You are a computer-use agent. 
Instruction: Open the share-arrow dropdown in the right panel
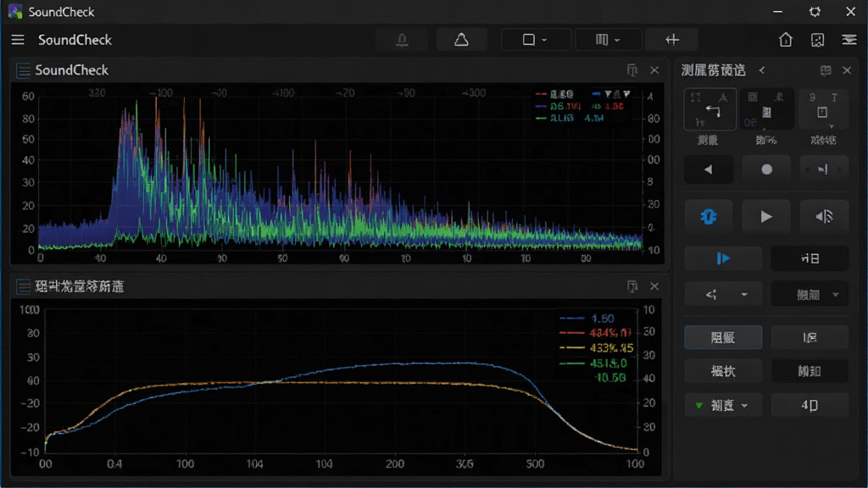(723, 294)
